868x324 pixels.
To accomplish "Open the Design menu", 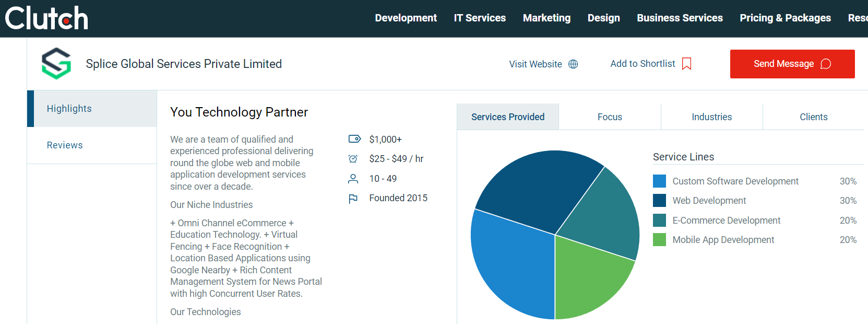I will [603, 18].
